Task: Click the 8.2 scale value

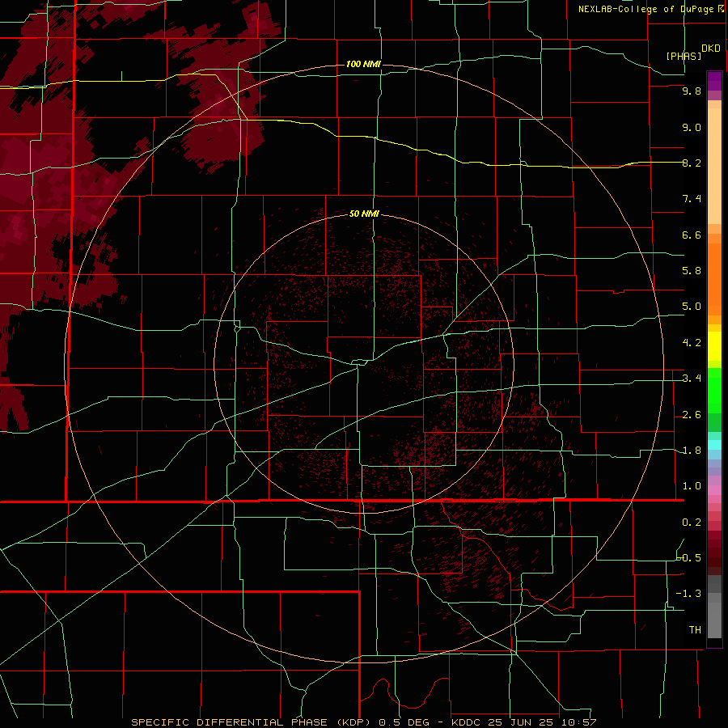Action: pyautogui.click(x=692, y=163)
